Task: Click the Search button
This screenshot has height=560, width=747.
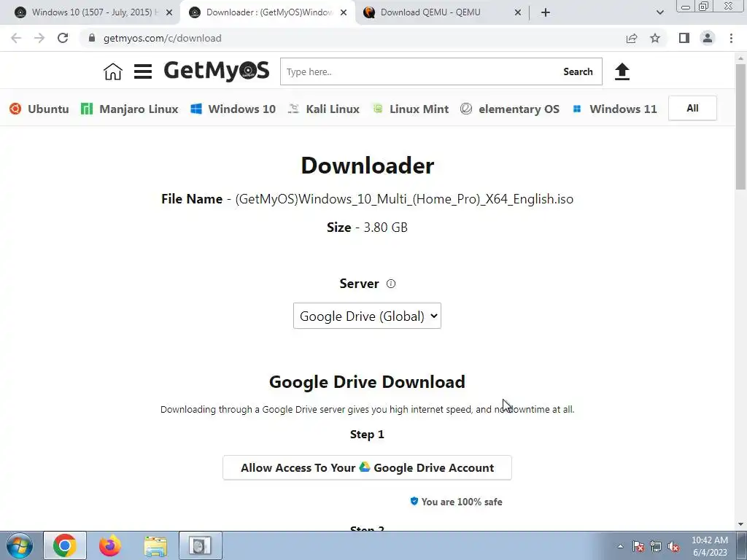Action: (x=578, y=71)
